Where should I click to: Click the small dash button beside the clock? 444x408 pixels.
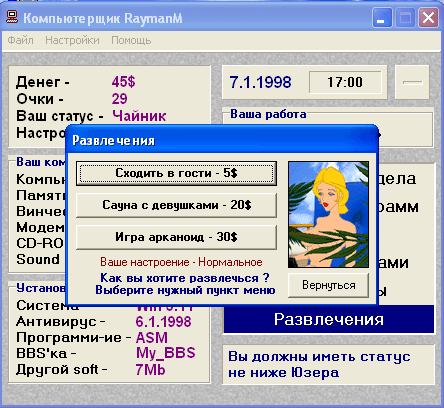coord(412,82)
